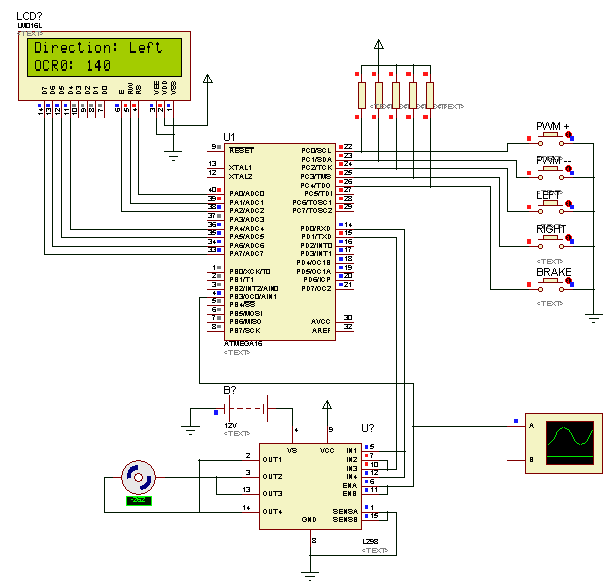Image resolution: width=613 pixels, height=588 pixels.
Task: Select the leftmost pull-up resistor
Action: click(x=362, y=95)
